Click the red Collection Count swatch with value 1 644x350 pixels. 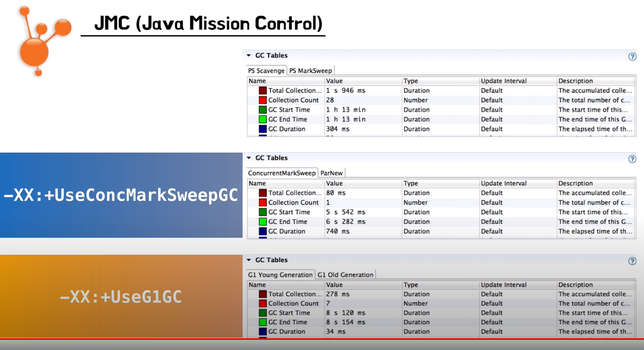262,203
